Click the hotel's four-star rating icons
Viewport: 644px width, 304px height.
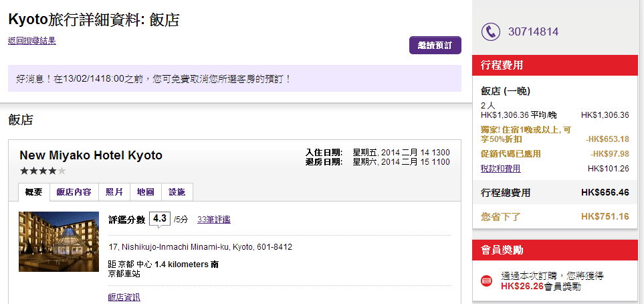43,171
